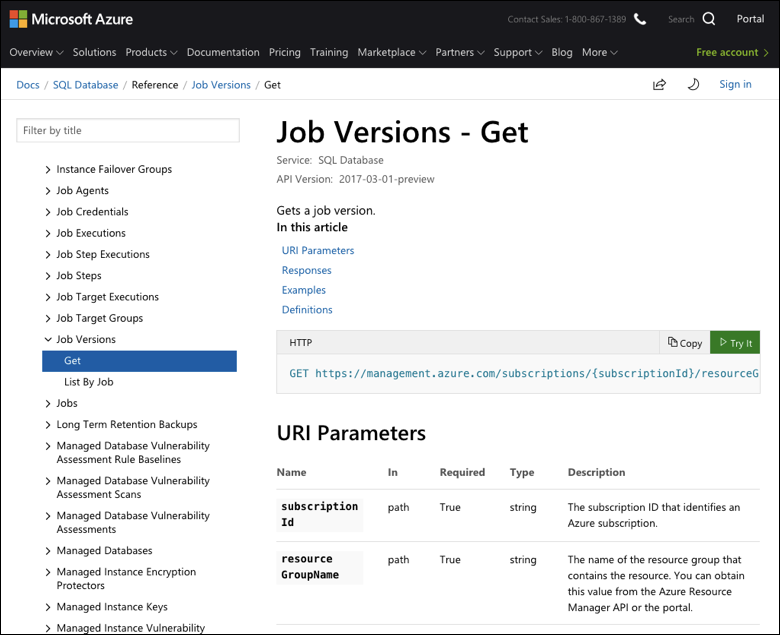Click the Search label in header
The width and height of the screenshot is (780, 635).
coord(681,19)
